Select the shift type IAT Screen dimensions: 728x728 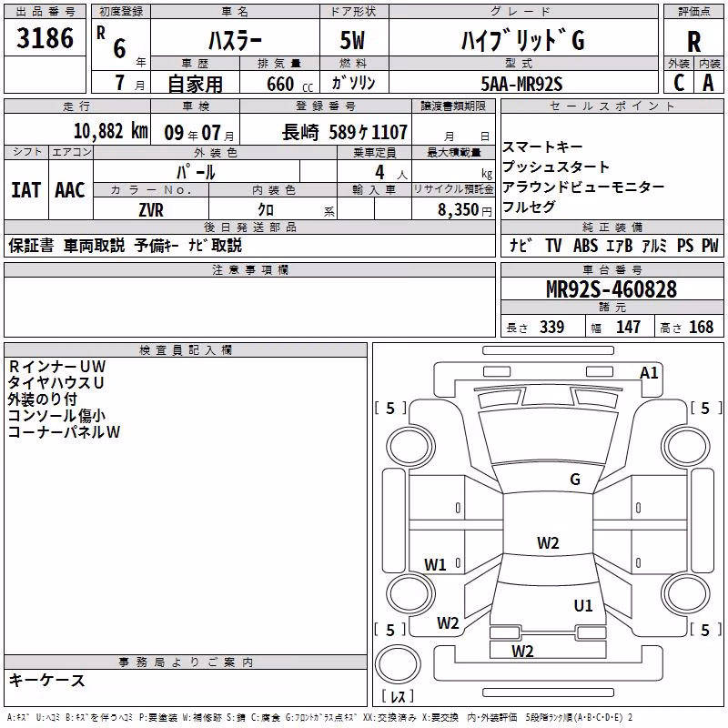click(26, 190)
